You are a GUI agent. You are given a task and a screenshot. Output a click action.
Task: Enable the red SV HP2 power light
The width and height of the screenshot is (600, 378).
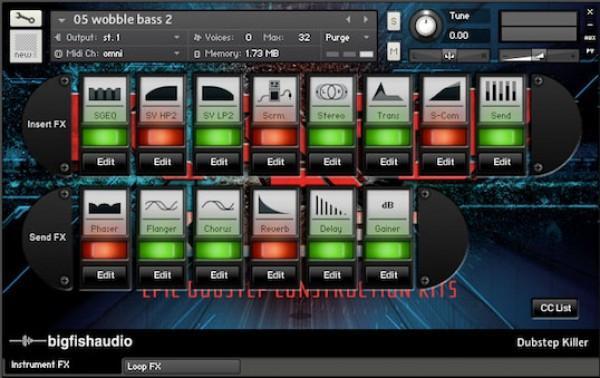[161, 137]
